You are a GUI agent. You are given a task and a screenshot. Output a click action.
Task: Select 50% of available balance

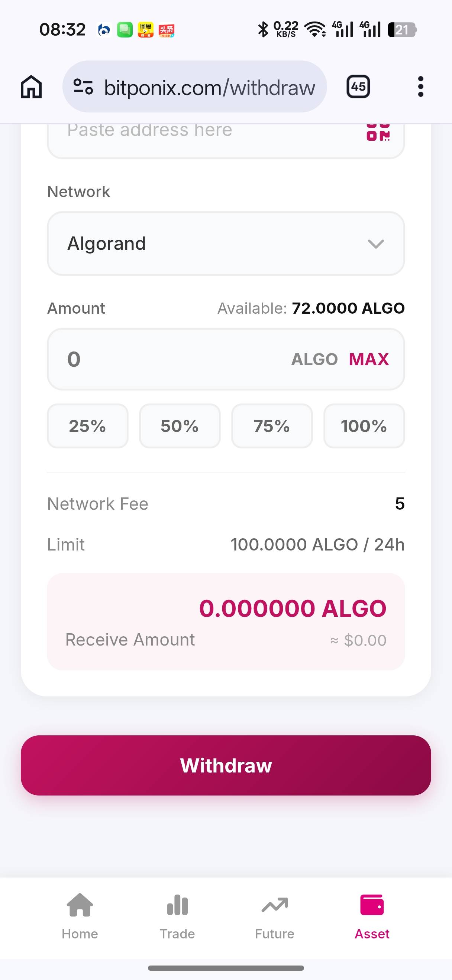coord(180,426)
